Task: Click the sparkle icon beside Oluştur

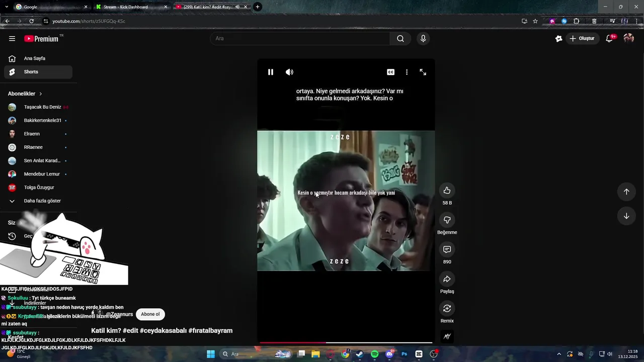Action: tap(558, 39)
